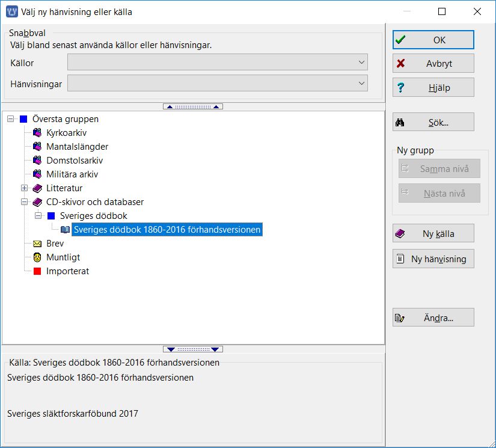Click the blue square beside Sveriges dödbok group
The height and width of the screenshot is (448, 496).
51,216
